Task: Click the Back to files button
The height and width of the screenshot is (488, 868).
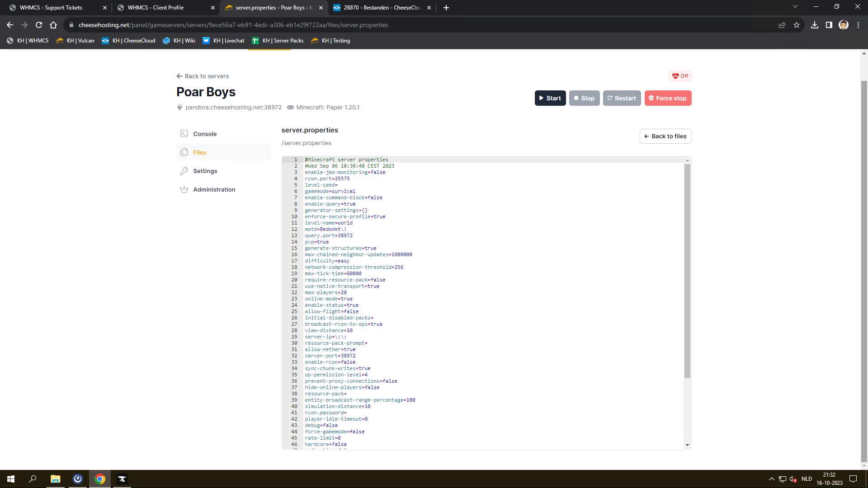Action: click(x=665, y=136)
